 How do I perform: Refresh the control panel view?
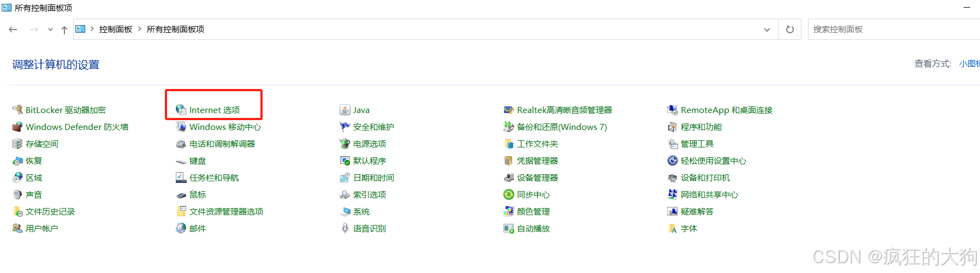point(789,29)
